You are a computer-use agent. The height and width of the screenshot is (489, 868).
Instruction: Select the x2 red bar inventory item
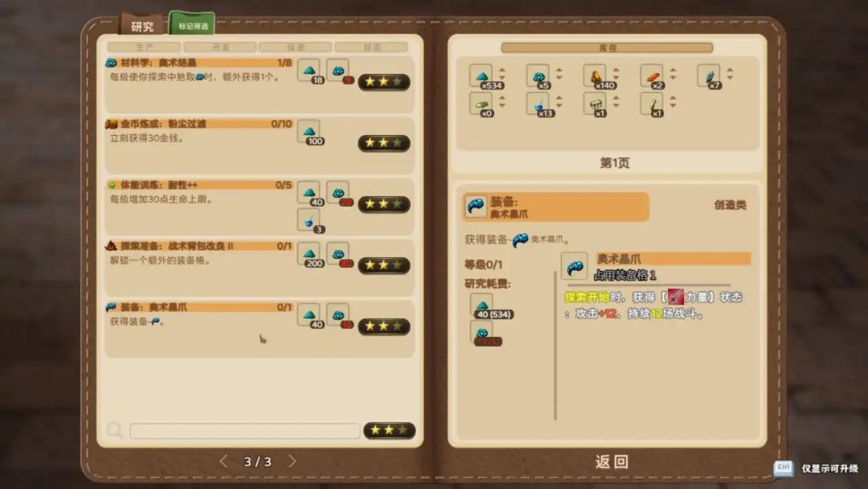coord(653,76)
